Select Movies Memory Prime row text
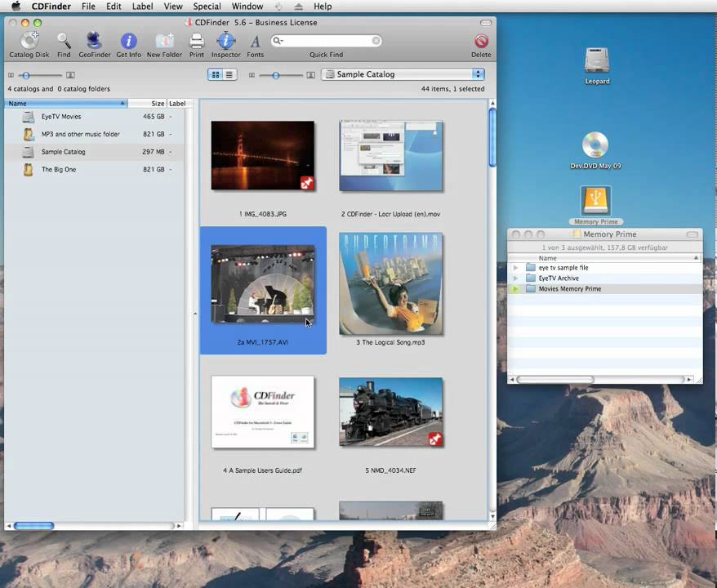Image resolution: width=717 pixels, height=588 pixels. [x=569, y=289]
